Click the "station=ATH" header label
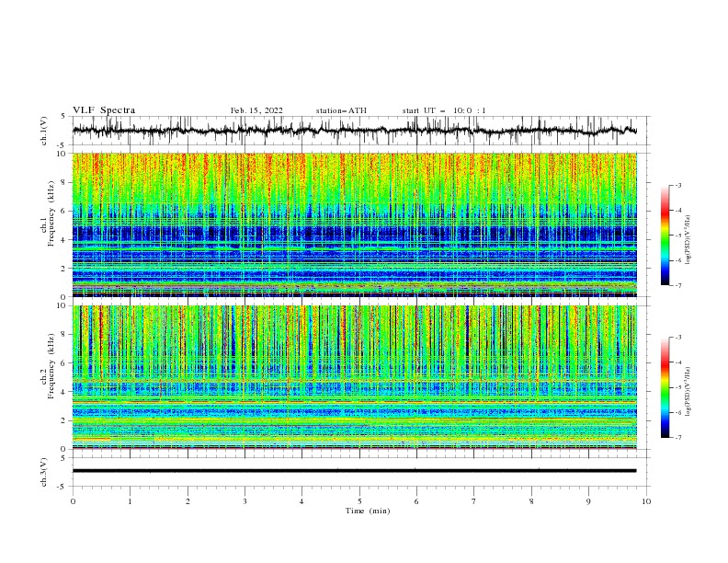Viewport: 728px width, 563px height. [341, 110]
